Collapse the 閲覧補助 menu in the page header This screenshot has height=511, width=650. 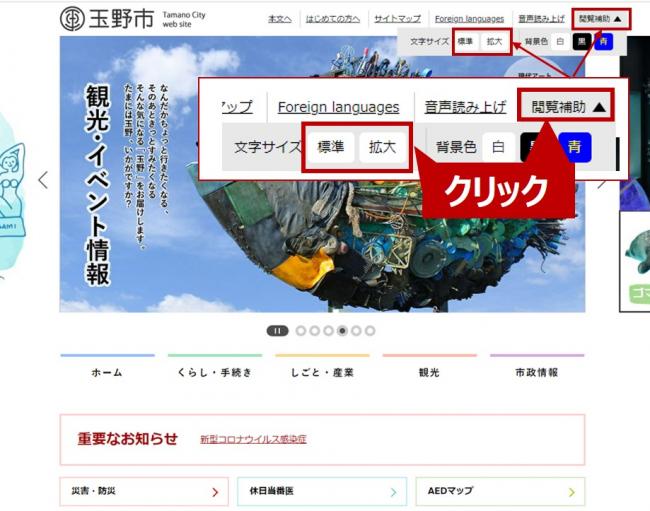(601, 19)
